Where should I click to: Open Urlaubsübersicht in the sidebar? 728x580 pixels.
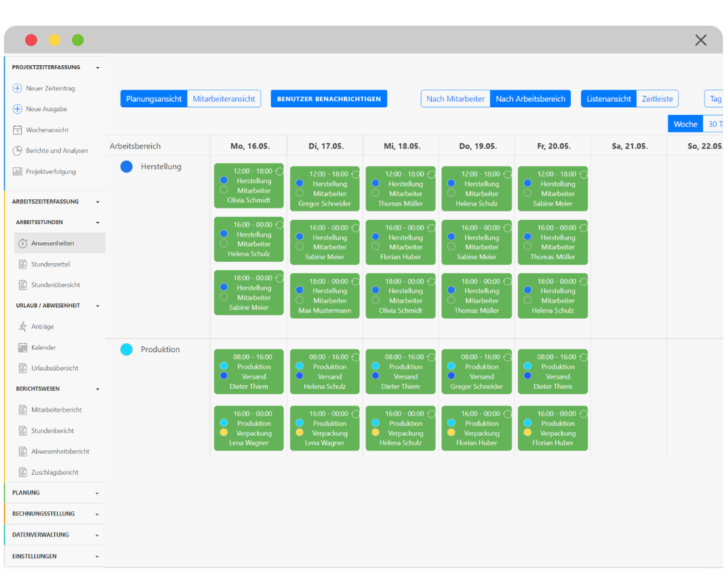coord(54,368)
